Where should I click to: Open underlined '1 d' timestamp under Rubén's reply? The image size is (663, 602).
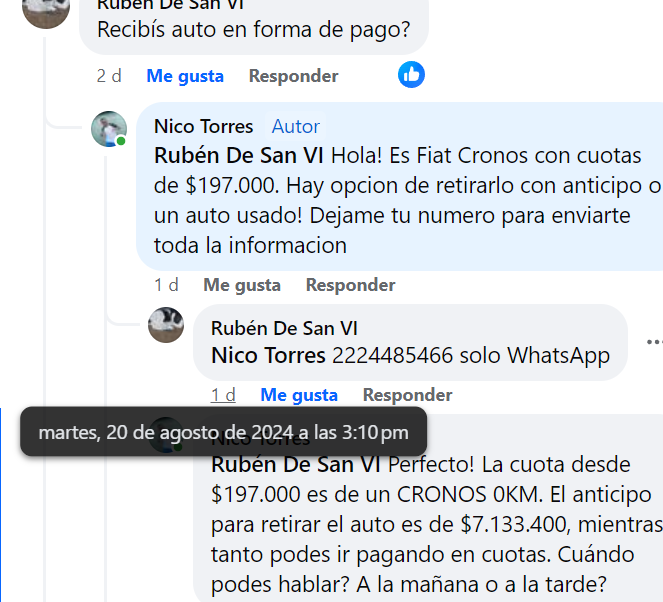[223, 395]
